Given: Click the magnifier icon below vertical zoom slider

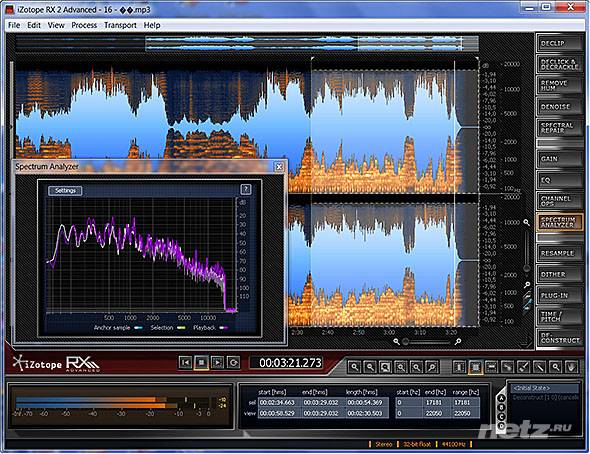Looking at the screenshot, I should click(x=527, y=285).
